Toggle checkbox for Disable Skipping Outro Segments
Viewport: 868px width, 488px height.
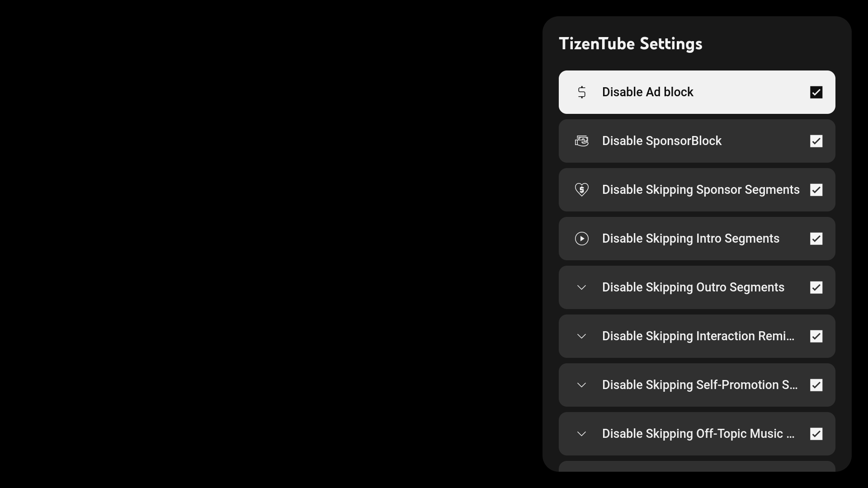point(816,287)
